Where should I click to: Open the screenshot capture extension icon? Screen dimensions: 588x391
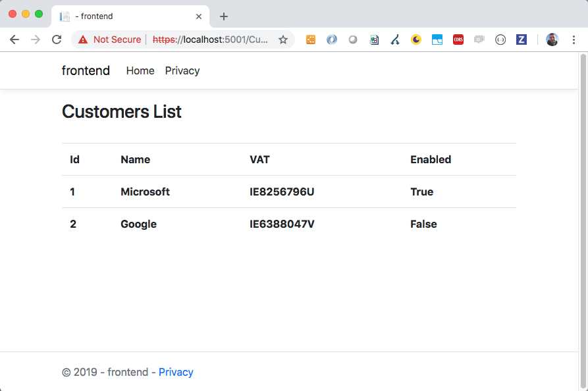point(437,39)
